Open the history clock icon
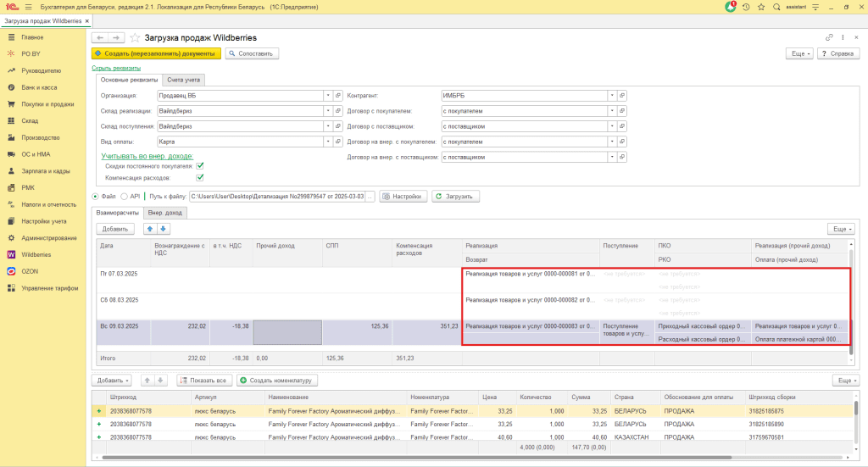Viewport: 868px width, 467px height. (x=746, y=7)
